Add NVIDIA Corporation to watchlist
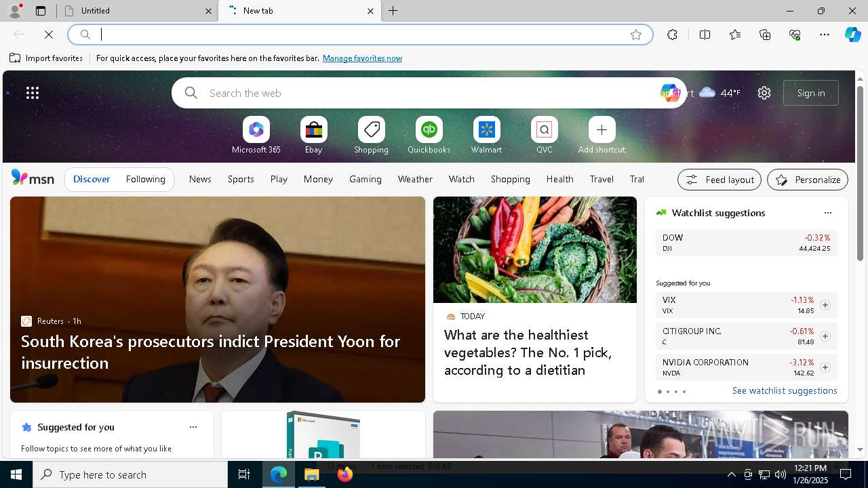 pos(825,367)
